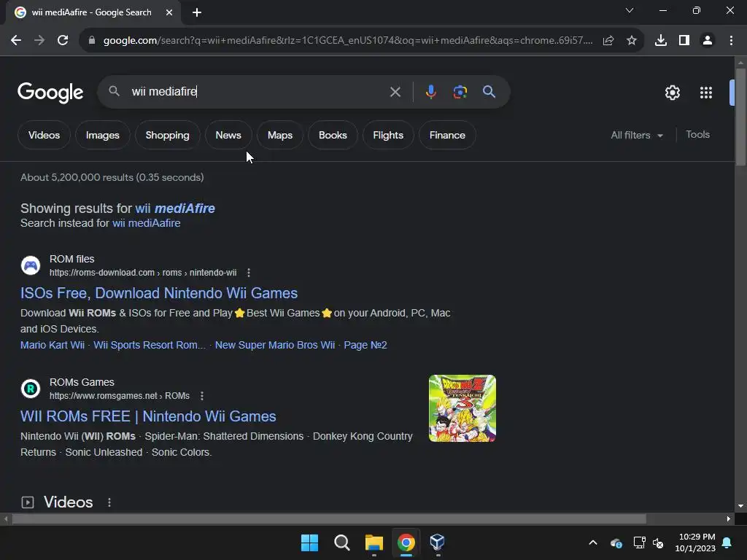
Task: Search by image with Google Lens
Action: click(x=460, y=92)
